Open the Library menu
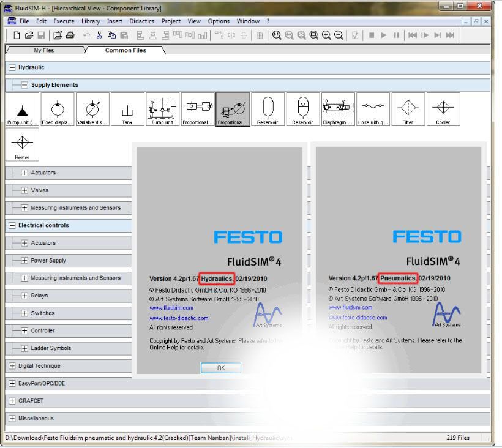The width and height of the screenshot is (502, 448). (x=91, y=21)
